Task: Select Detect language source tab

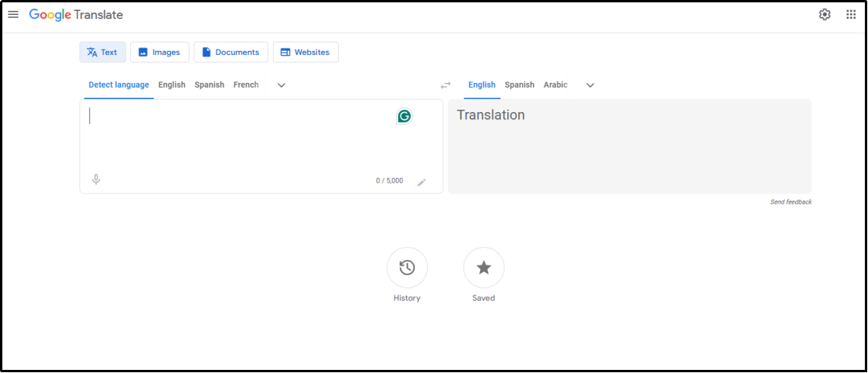Action: tap(118, 85)
